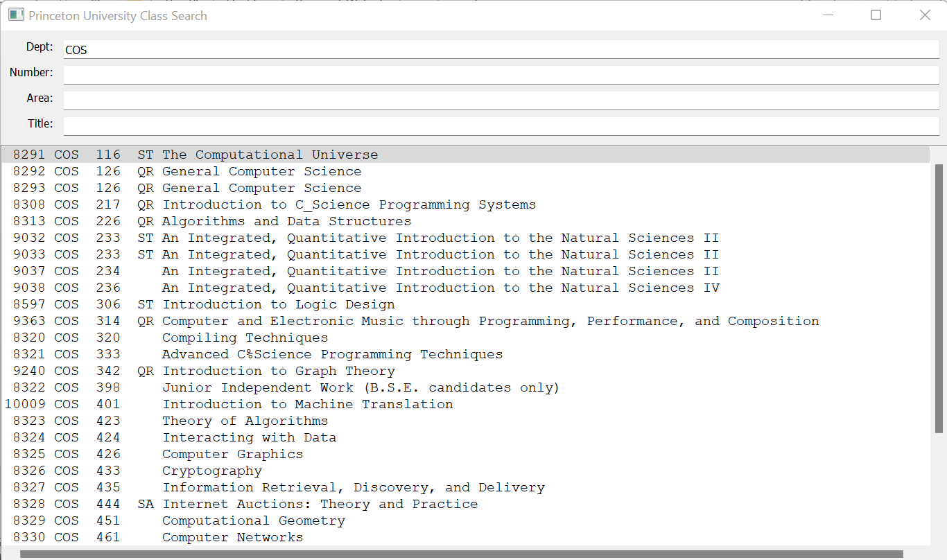Focus the Dept input field containing COS

point(501,49)
